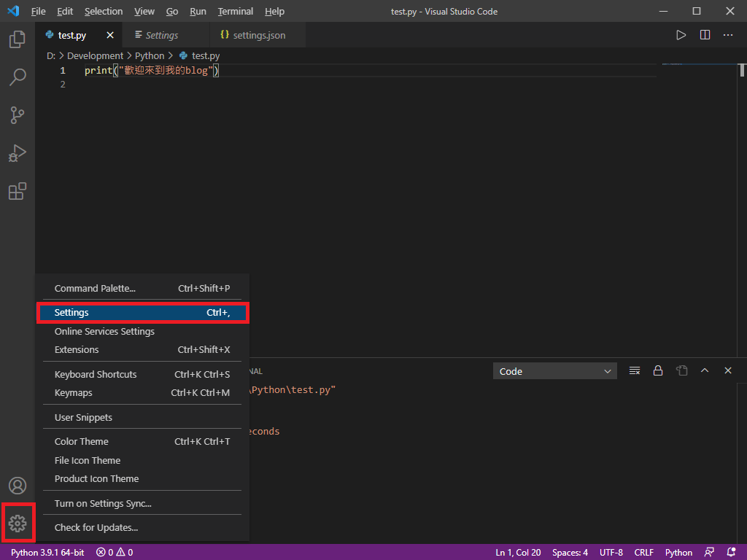Open Source Control view

click(x=18, y=115)
